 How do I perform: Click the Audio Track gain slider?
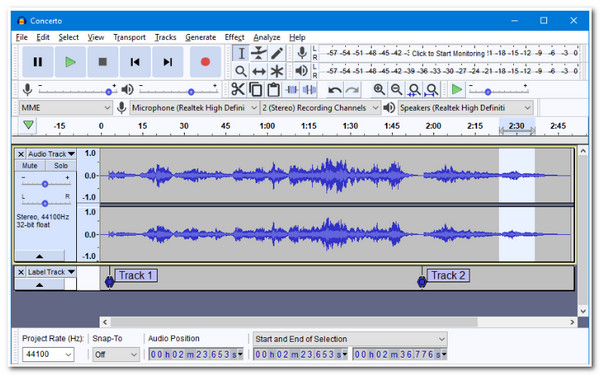pos(45,184)
